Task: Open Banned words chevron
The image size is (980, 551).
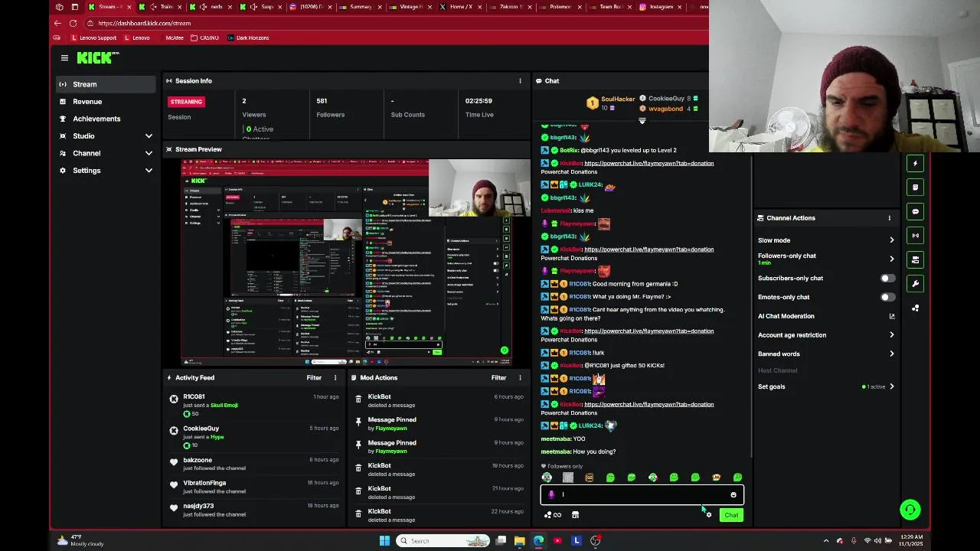Action: pos(891,354)
